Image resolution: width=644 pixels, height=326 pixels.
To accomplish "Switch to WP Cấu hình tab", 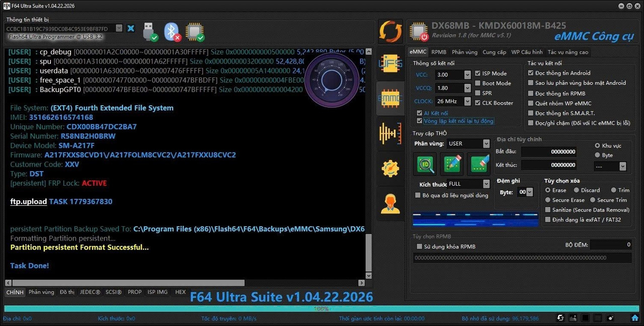I will pyautogui.click(x=527, y=52).
